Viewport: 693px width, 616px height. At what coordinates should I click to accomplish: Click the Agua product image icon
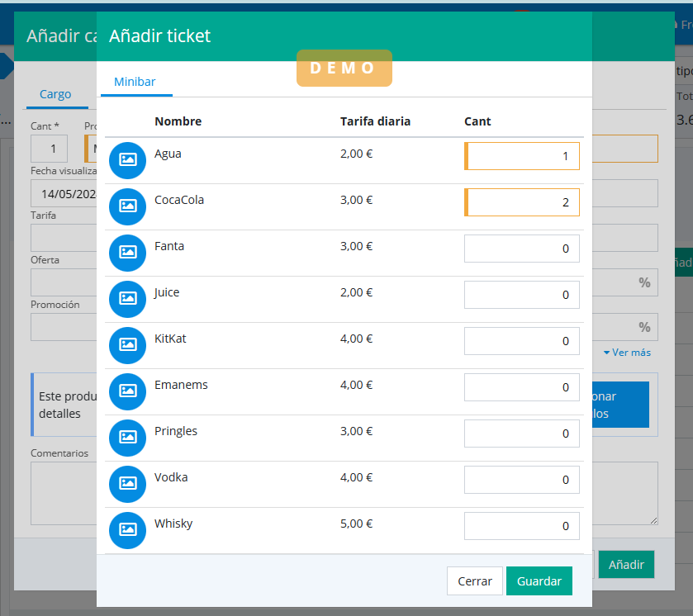click(x=127, y=160)
